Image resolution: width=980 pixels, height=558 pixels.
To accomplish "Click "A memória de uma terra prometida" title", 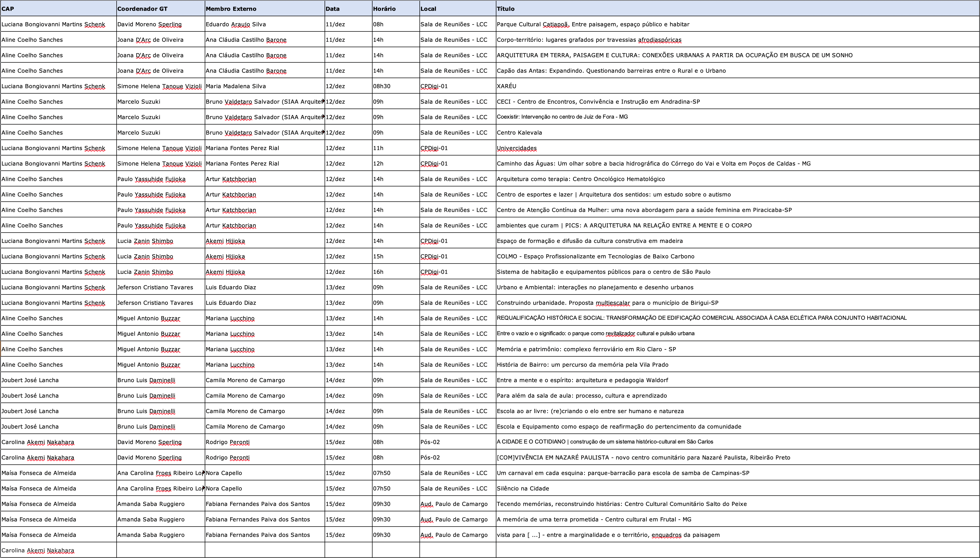I will (x=738, y=519).
